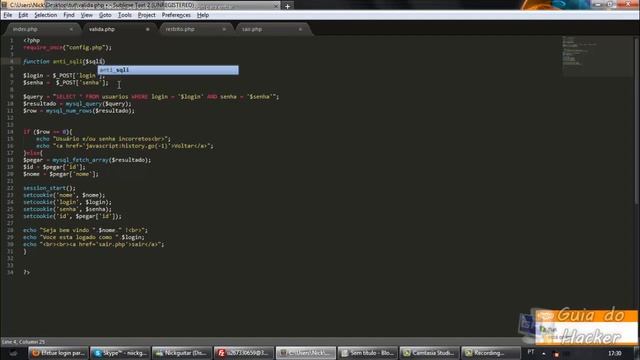Open the Help menu

(203, 15)
